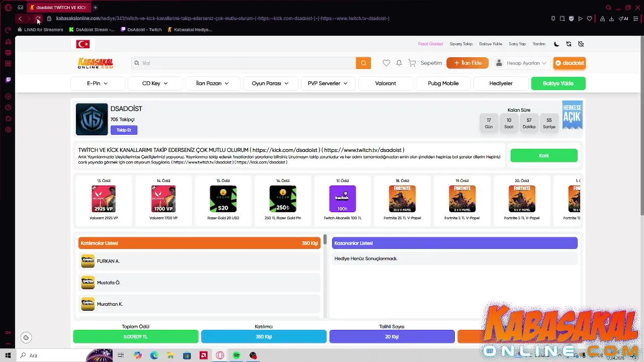Click the site padlock icon in address bar

click(x=49, y=19)
